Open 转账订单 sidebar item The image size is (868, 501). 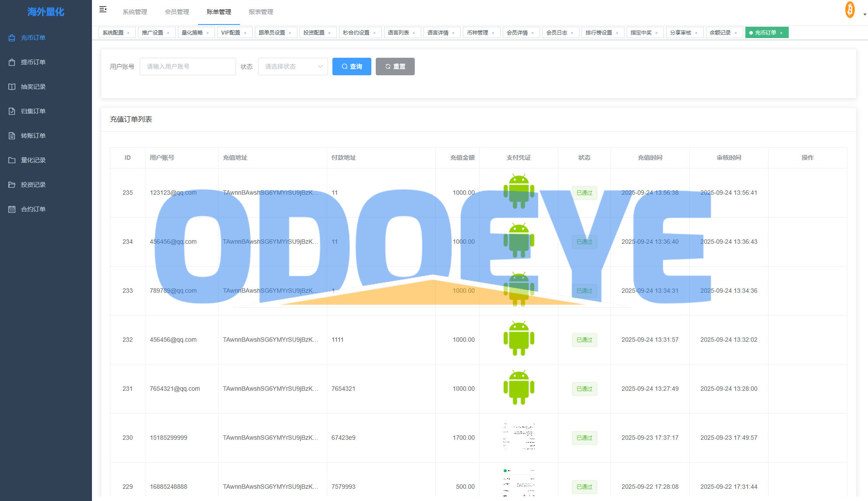click(x=33, y=136)
